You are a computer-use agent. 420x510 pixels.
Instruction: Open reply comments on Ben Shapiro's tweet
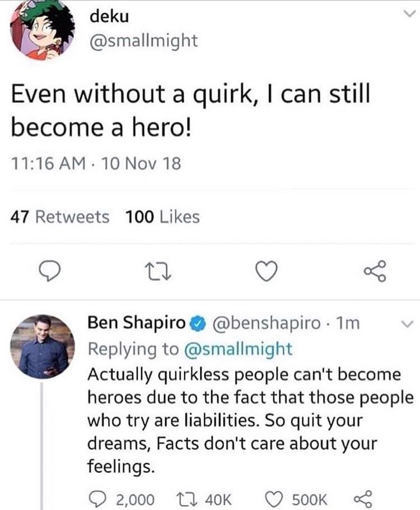pyautogui.click(x=122, y=499)
